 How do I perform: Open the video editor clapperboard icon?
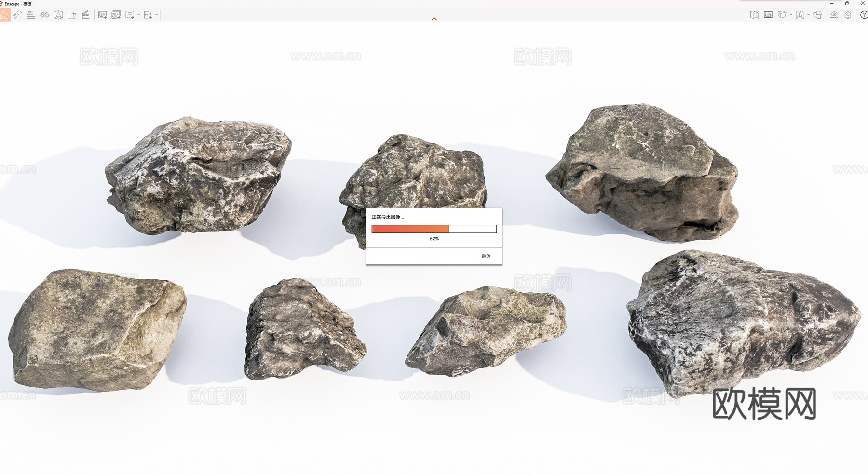click(x=85, y=15)
